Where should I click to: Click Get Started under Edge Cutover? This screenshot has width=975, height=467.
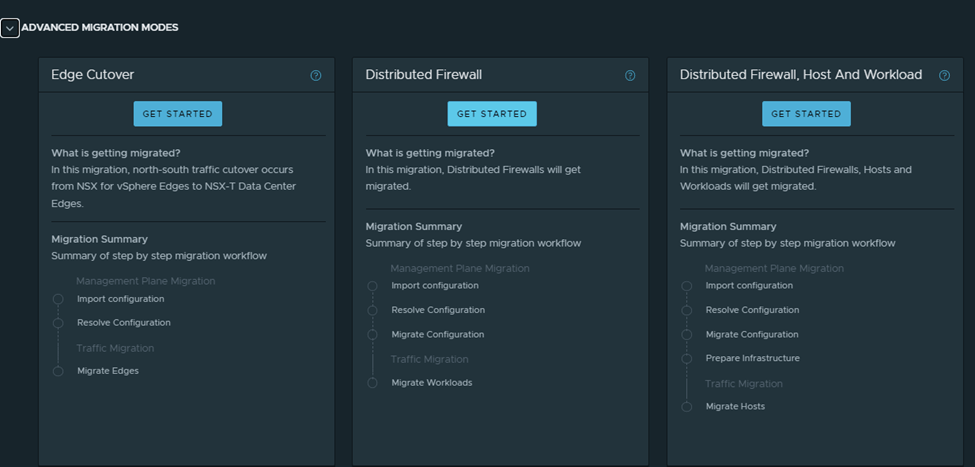(178, 114)
